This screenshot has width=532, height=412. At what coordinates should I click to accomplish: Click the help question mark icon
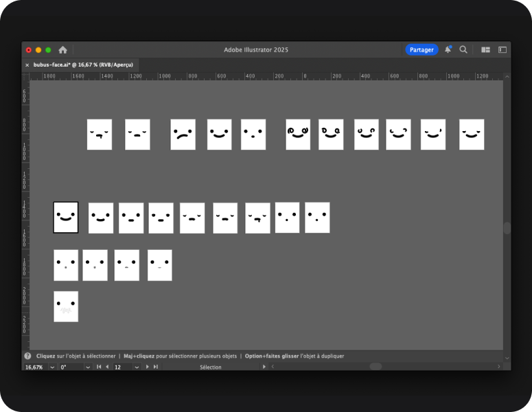click(28, 356)
